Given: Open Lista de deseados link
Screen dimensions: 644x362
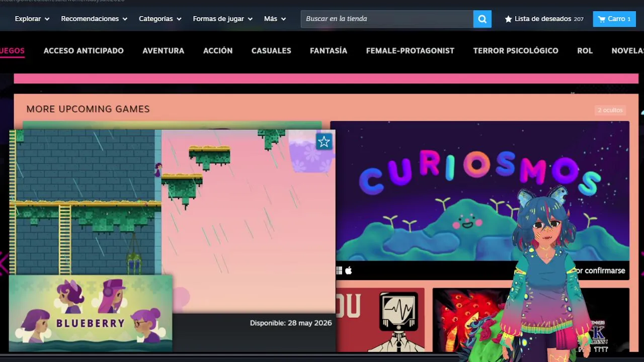Looking at the screenshot, I should point(544,19).
